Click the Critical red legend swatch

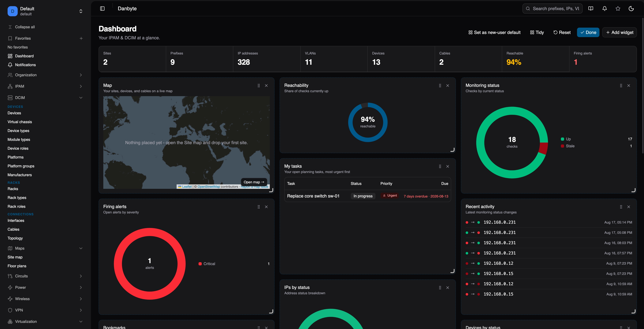click(x=200, y=264)
